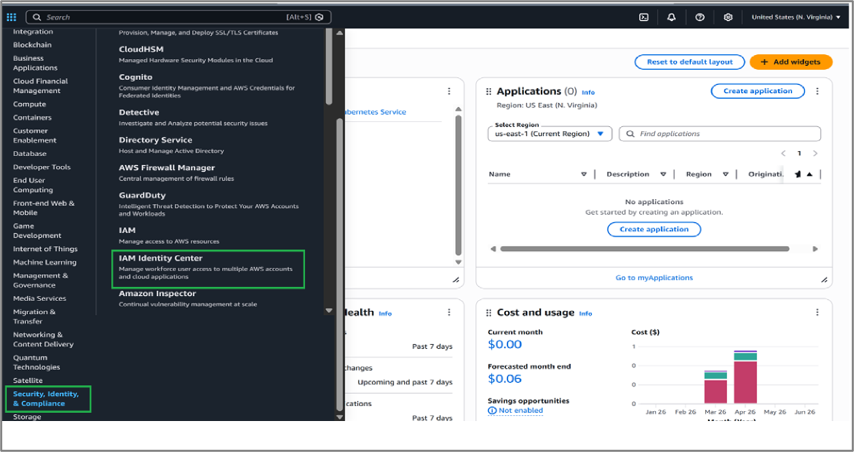Viewport: 854px width, 452px height.
Task: Open the AWS services grid menu
Action: coord(11,17)
